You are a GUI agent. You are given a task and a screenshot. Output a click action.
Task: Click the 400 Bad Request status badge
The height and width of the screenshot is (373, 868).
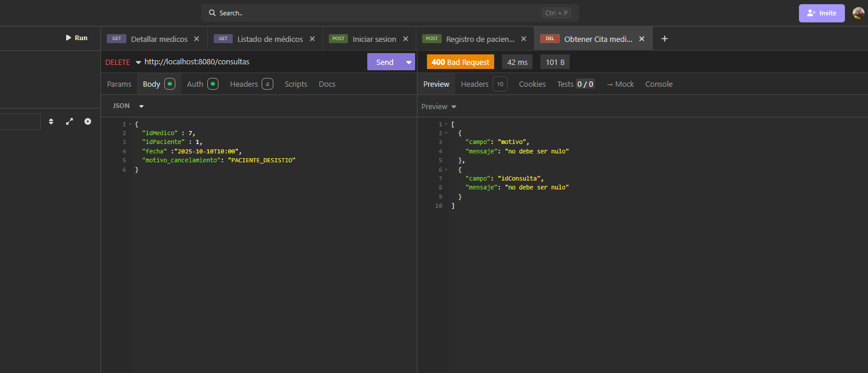pos(461,62)
